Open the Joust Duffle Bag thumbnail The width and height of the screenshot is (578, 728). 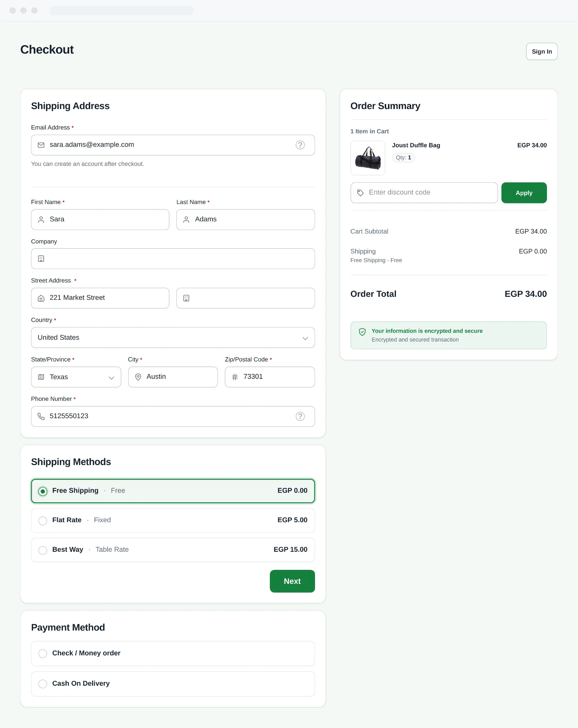[368, 158]
